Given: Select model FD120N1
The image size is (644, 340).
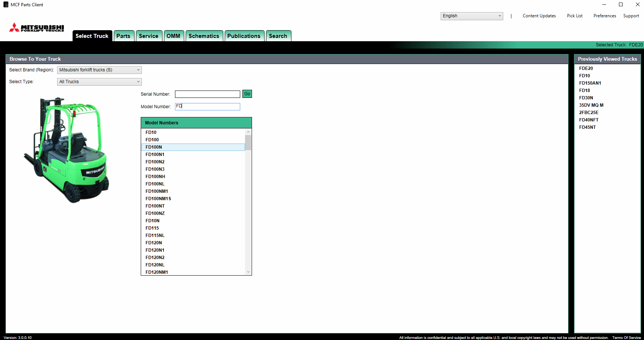Looking at the screenshot, I should (x=193, y=250).
